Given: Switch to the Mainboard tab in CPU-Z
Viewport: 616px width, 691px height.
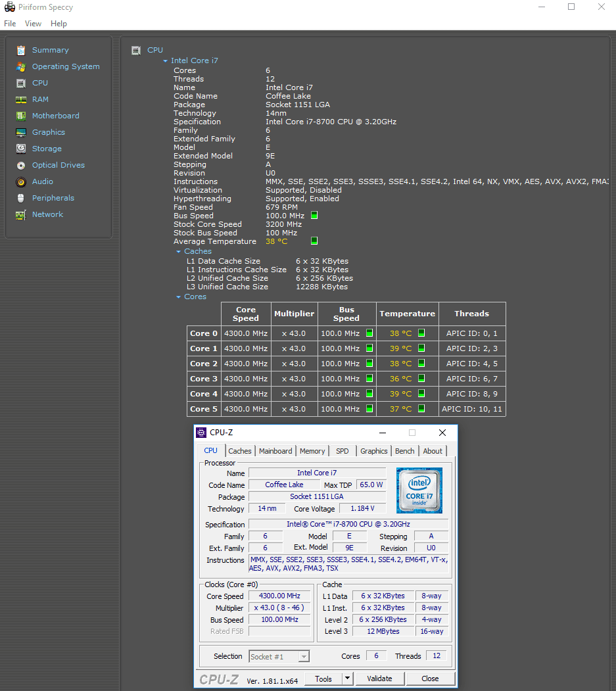Looking at the screenshot, I should pyautogui.click(x=275, y=451).
